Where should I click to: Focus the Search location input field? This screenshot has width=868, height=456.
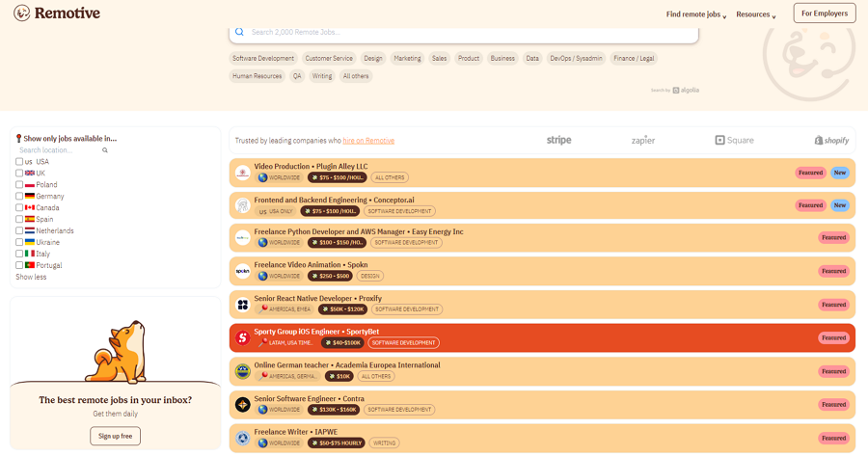tap(58, 150)
